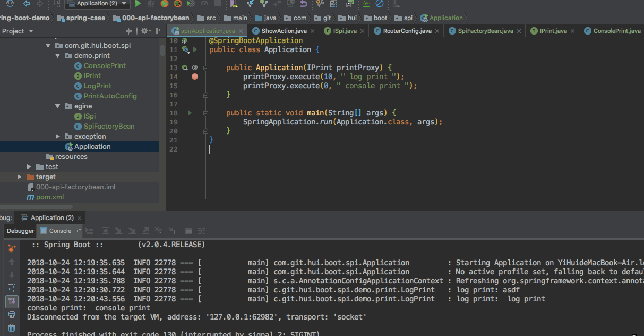644x336 pixels.
Task: Collapse the demo.print package
Action: [58, 56]
